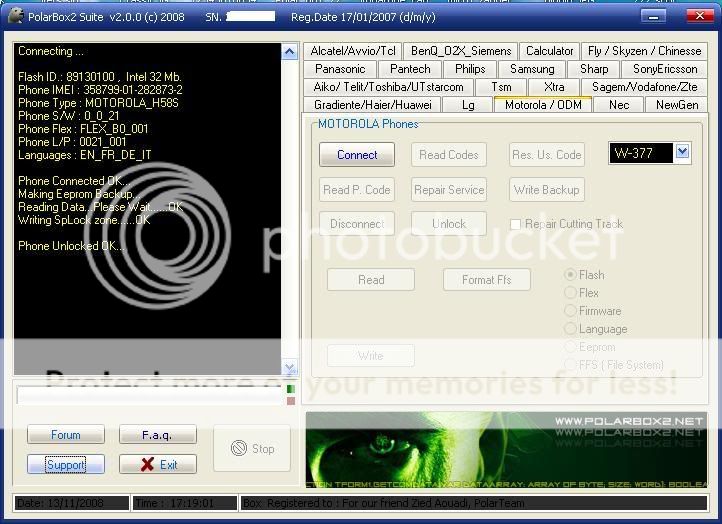Viewport: 722px width, 524px height.
Task: Open the Nec tab
Action: (x=618, y=105)
